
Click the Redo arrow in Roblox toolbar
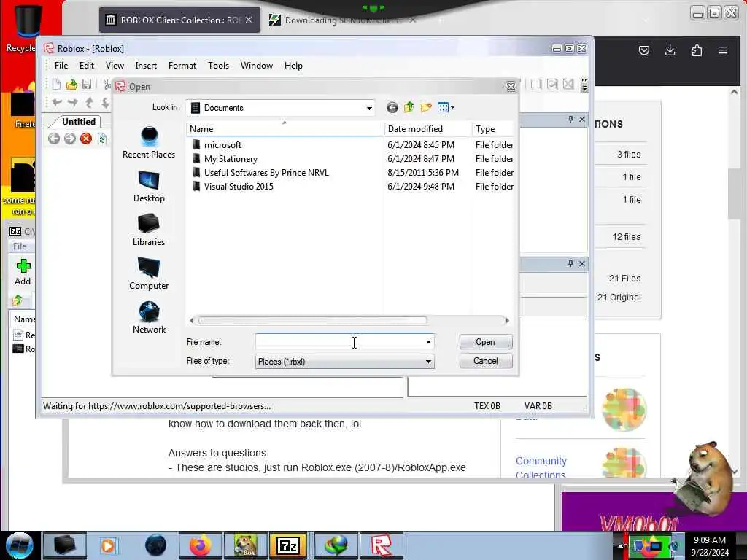point(73,102)
